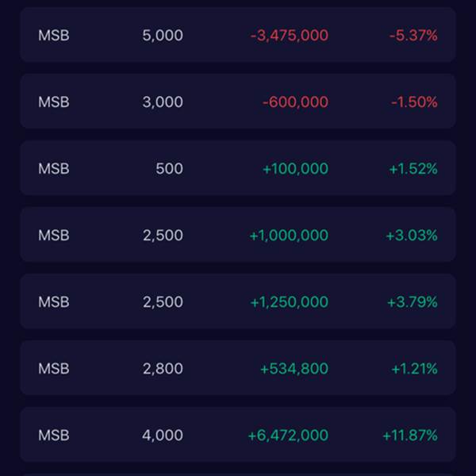This screenshot has height=476, width=476.
Task: Click the MSB ticker beside +6,472,000
Action: coord(54,436)
